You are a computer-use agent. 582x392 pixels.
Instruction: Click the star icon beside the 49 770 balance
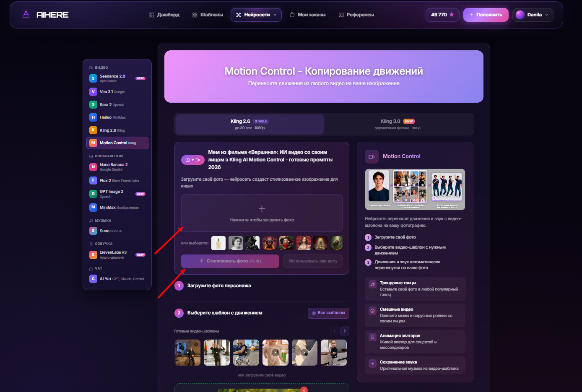click(x=452, y=15)
